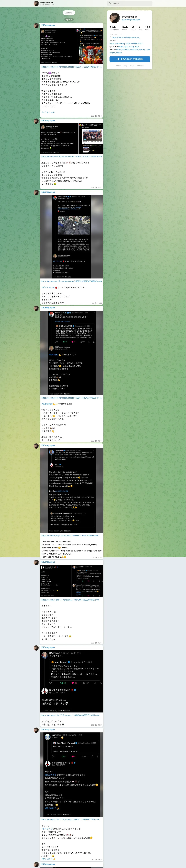Image resolution: width=186 pixels, height=868 pixels.
Task: Click the 16:42 post timestamp
Action: coord(100,187)
